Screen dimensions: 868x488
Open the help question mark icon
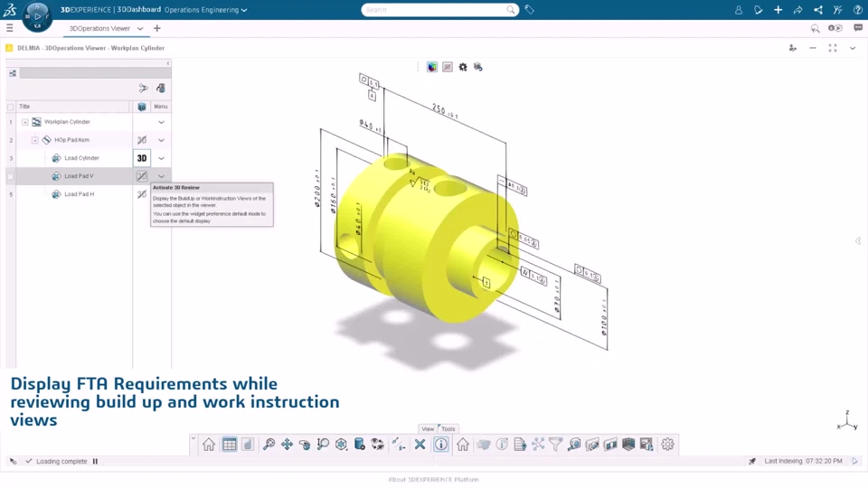857,10
